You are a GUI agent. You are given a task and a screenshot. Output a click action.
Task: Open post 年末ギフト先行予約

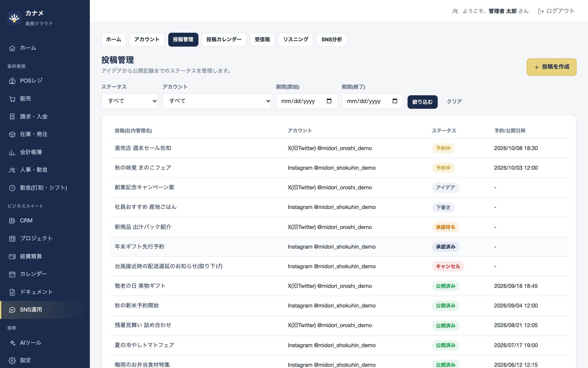click(139, 247)
